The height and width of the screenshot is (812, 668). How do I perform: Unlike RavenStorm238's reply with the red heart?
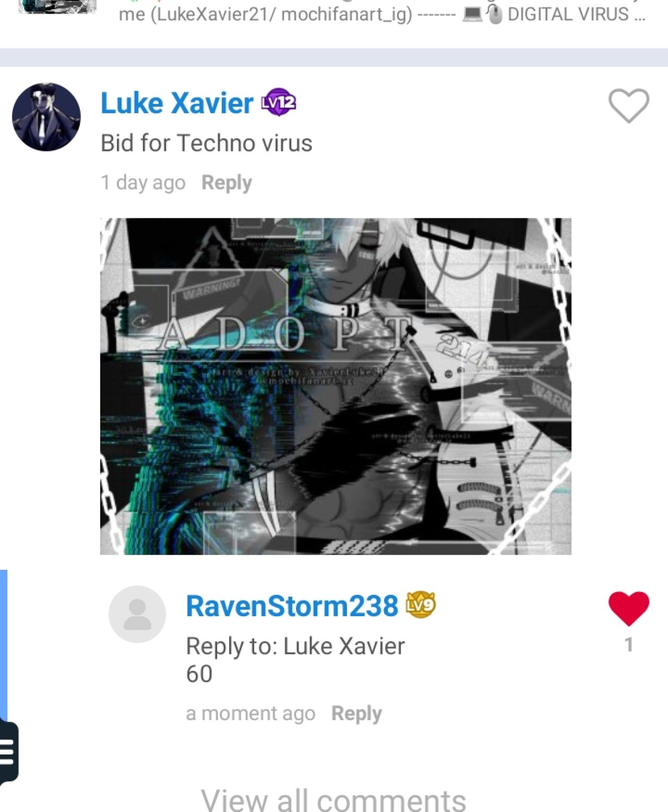tap(628, 608)
